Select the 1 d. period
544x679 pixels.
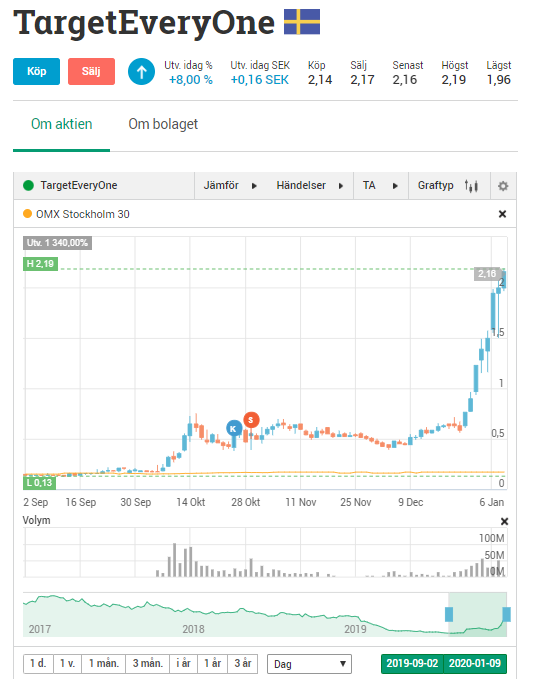coord(38,663)
